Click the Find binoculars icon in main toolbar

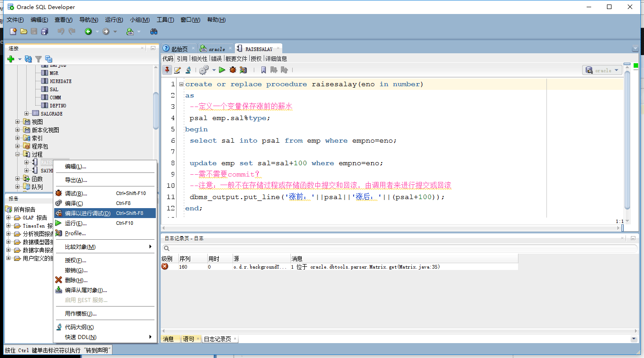click(x=154, y=32)
